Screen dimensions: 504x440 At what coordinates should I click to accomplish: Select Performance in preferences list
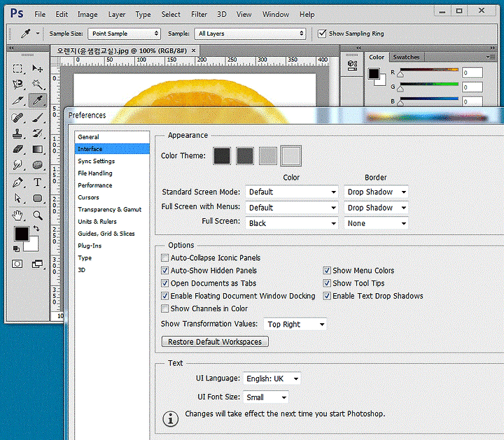coord(112,185)
